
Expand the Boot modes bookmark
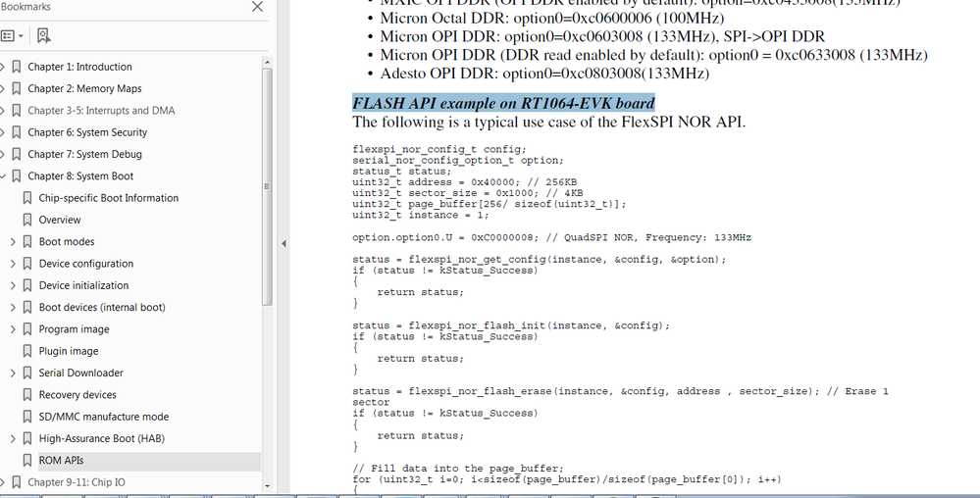click(13, 242)
